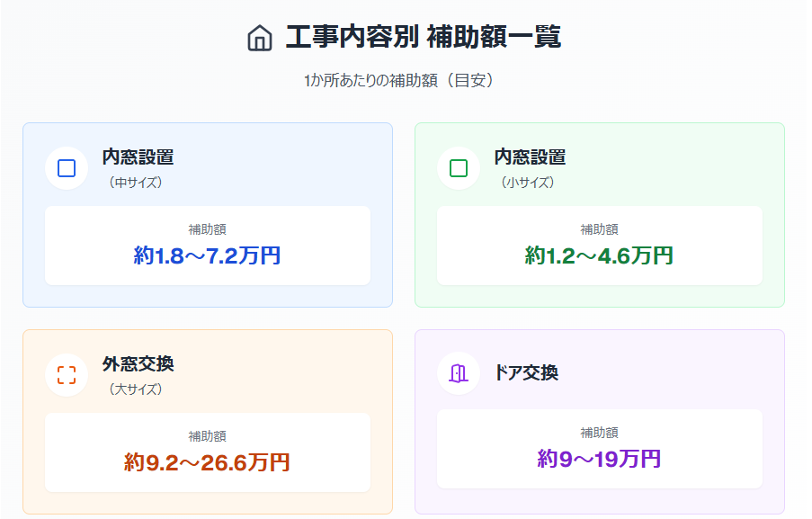The width and height of the screenshot is (812, 519).
Task: Click the （小サイズ） size label
Action: click(x=527, y=183)
